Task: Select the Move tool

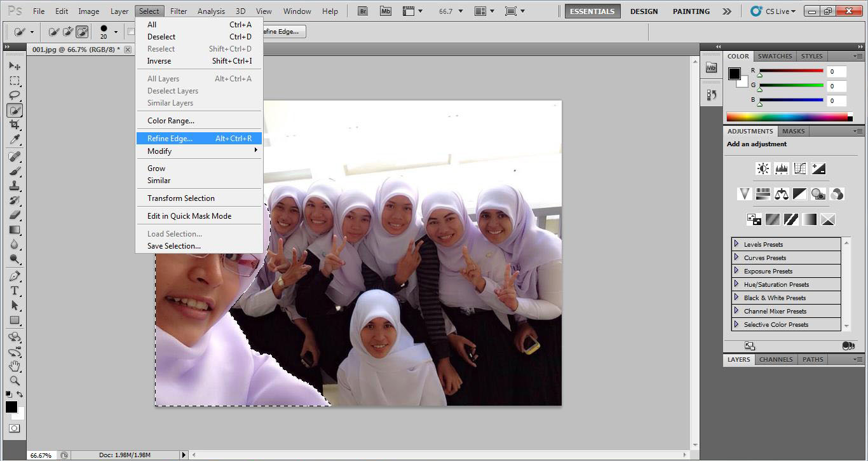Action: 15,66
